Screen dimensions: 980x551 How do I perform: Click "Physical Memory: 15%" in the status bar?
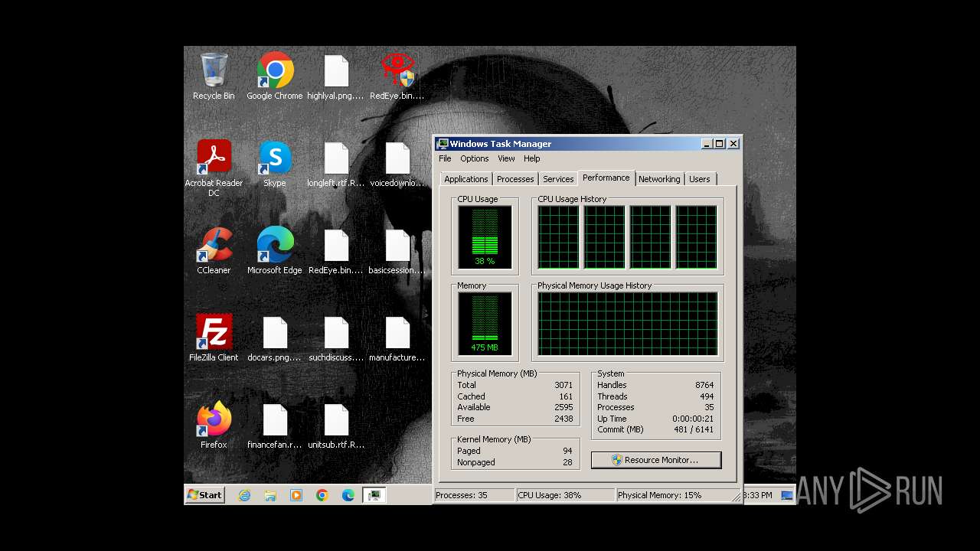pyautogui.click(x=660, y=495)
